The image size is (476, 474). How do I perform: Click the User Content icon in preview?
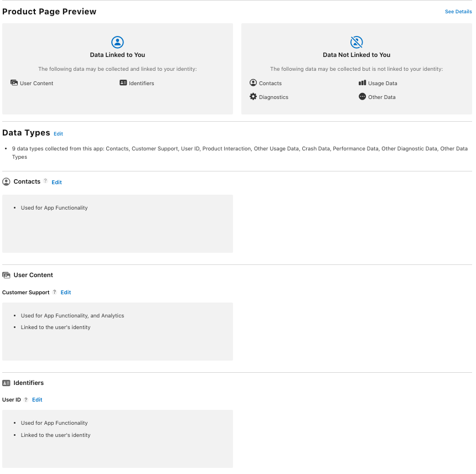pos(14,83)
